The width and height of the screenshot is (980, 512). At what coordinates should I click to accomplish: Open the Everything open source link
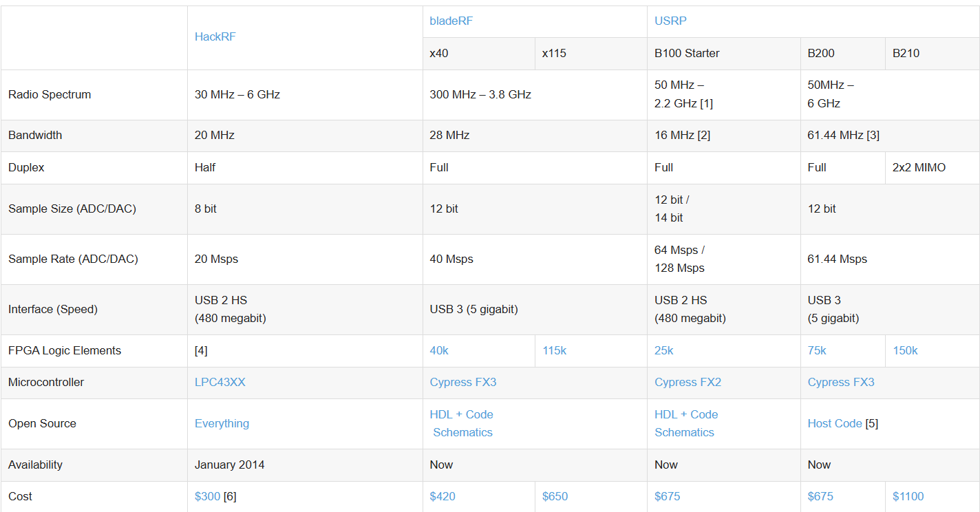coord(222,424)
